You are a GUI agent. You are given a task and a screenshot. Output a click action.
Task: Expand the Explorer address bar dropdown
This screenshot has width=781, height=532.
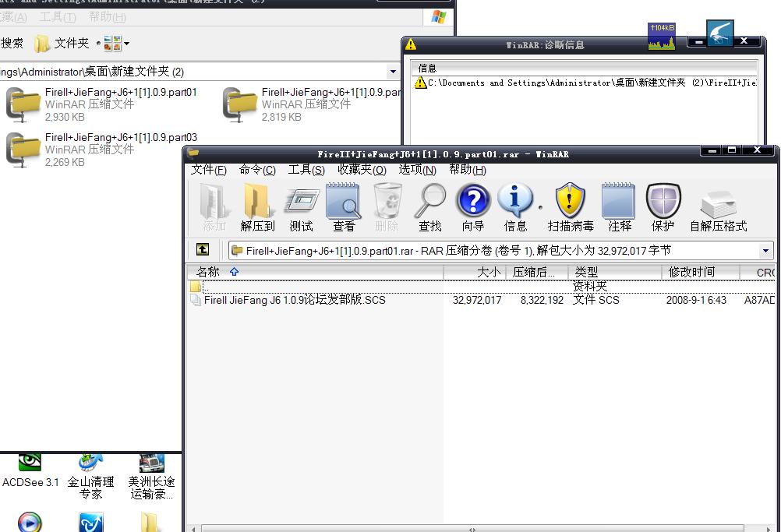point(393,72)
